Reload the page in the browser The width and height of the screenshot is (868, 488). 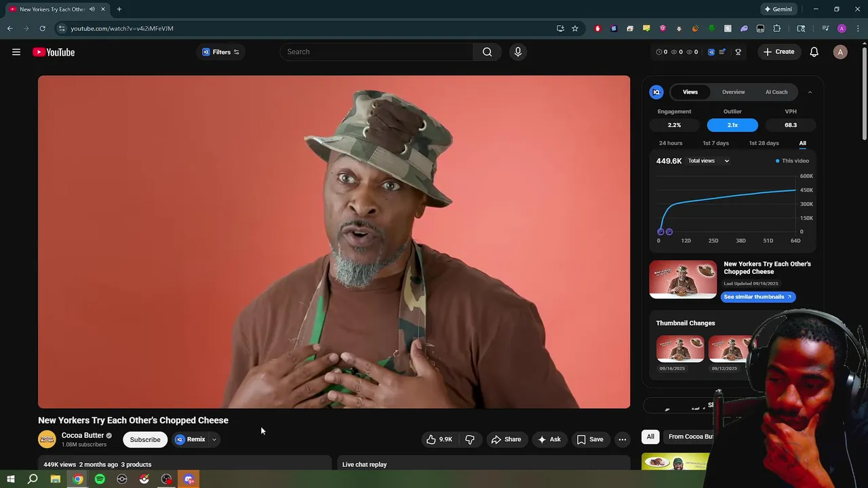(x=42, y=28)
